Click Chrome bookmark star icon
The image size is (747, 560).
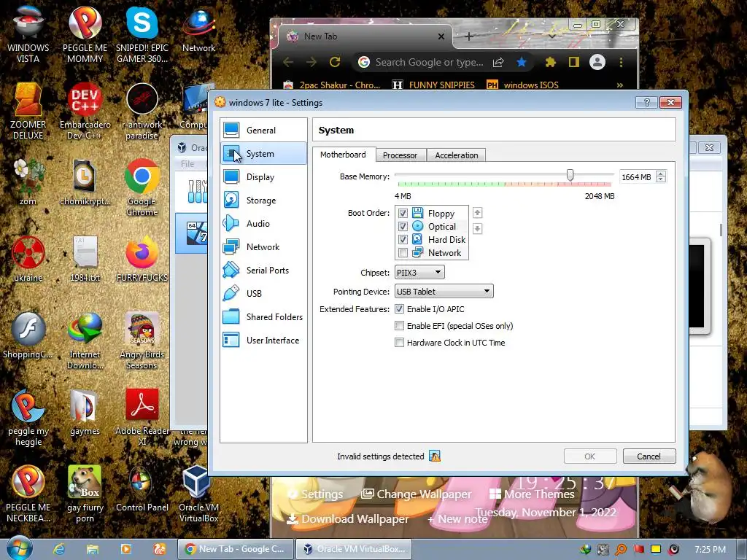tap(522, 62)
